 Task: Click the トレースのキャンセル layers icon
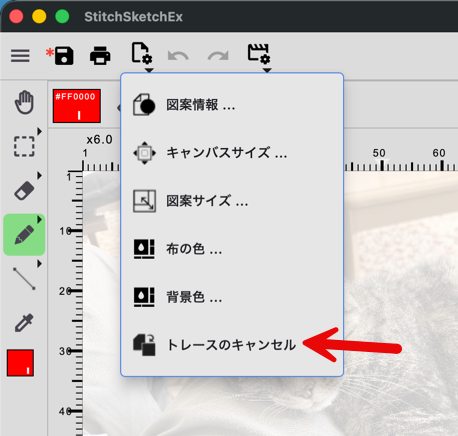[144, 345]
